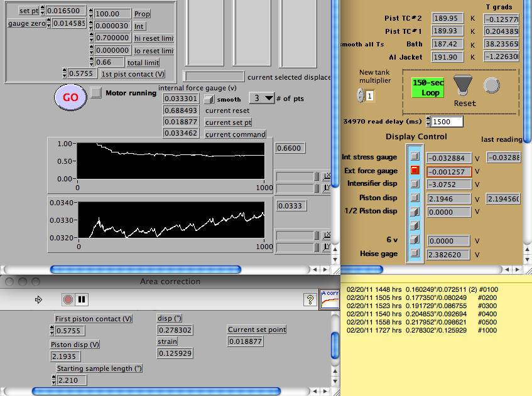Toggle the Heise gage display button
The image size is (532, 396).
415,254
